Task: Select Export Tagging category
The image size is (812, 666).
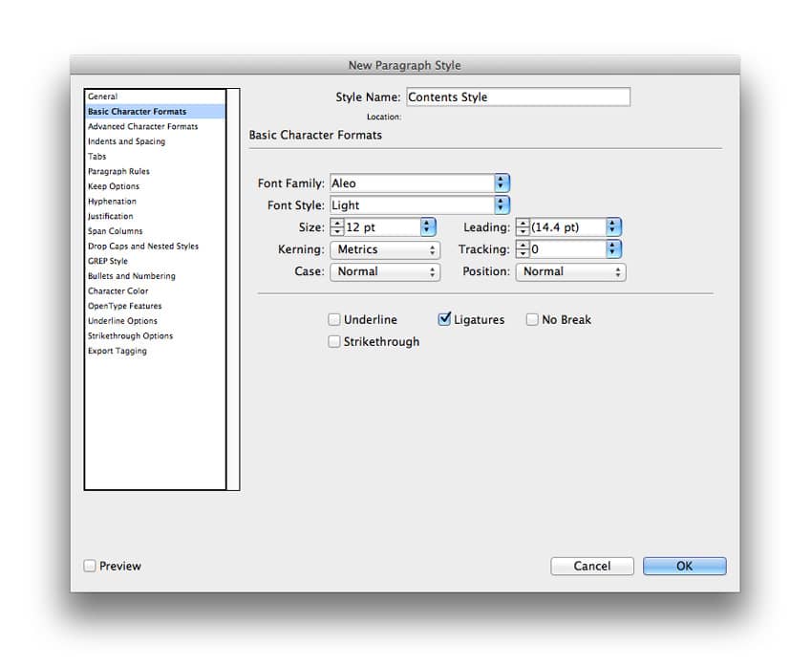Action: tap(155, 352)
